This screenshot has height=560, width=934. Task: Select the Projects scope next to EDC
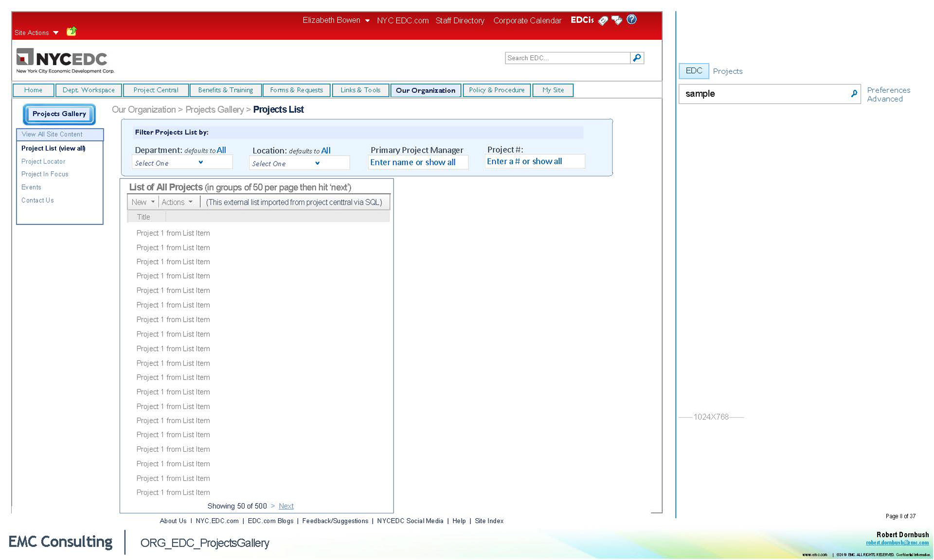[727, 71]
